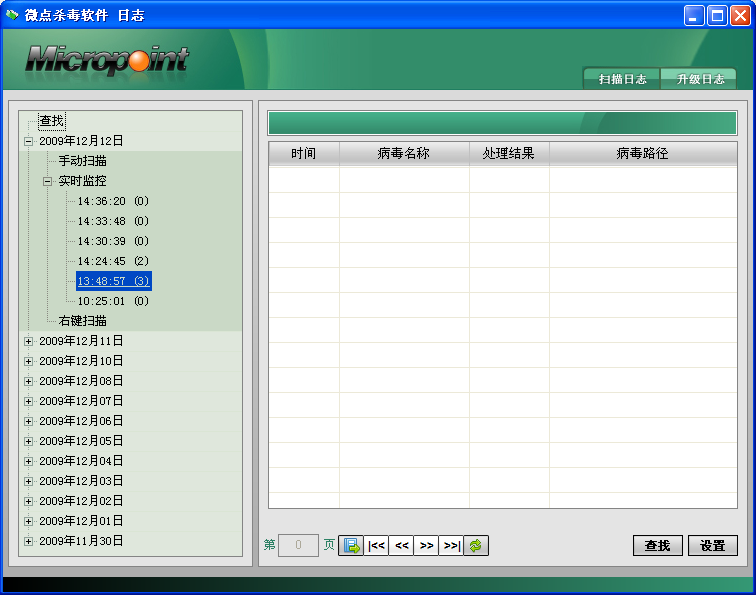
Task: Select log entry 14:30:39 (0)
Action: click(113, 241)
